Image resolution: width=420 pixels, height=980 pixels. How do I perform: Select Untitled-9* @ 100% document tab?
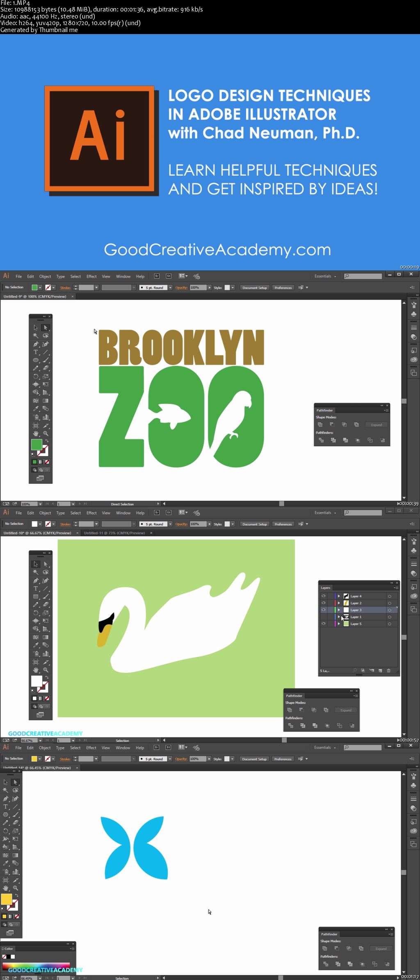[35, 296]
